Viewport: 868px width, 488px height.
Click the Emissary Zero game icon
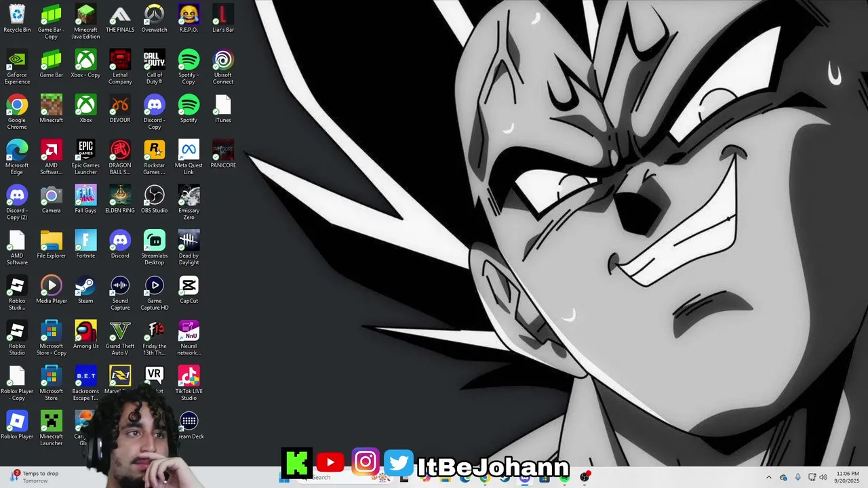tap(189, 202)
